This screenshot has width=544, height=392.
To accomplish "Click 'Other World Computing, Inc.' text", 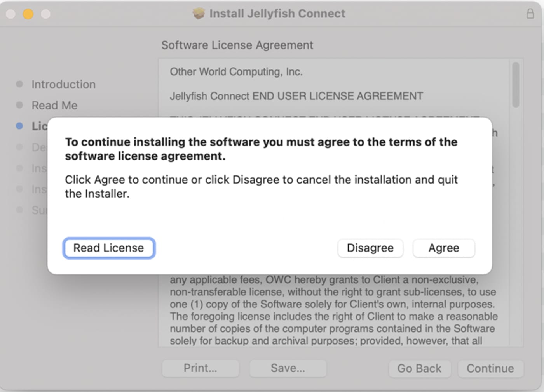I will pyautogui.click(x=236, y=72).
